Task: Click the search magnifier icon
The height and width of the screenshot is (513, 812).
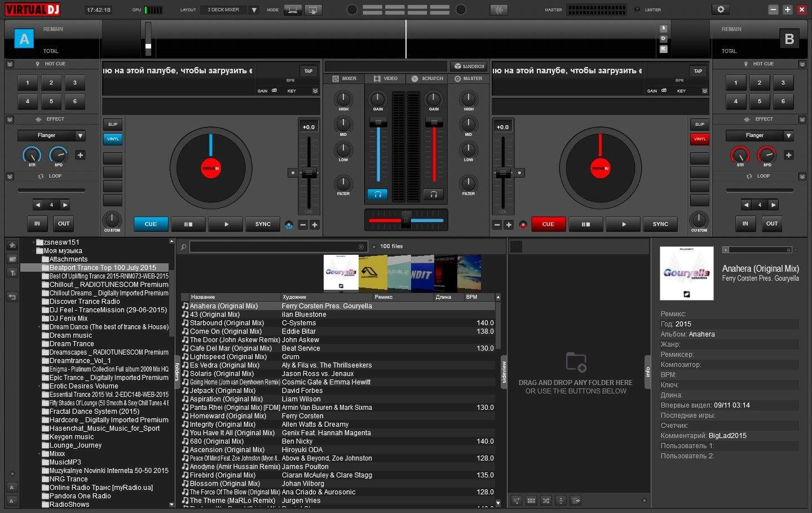Action: click(x=183, y=247)
